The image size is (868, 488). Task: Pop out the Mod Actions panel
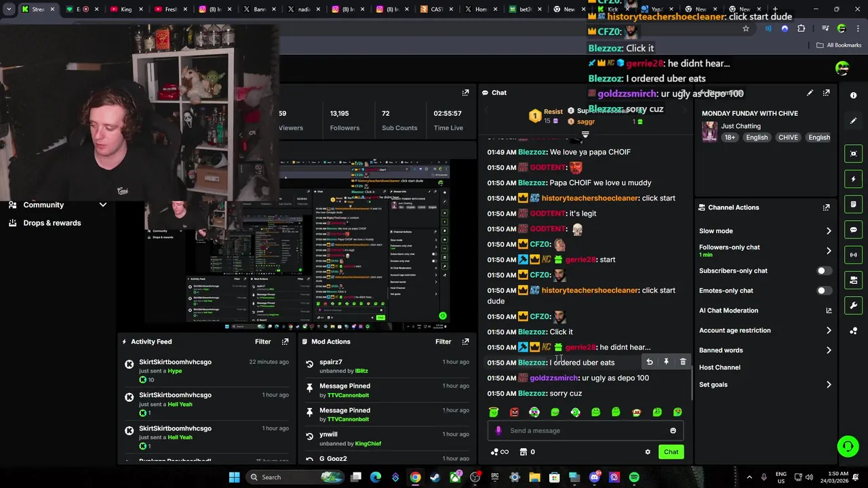point(465,342)
